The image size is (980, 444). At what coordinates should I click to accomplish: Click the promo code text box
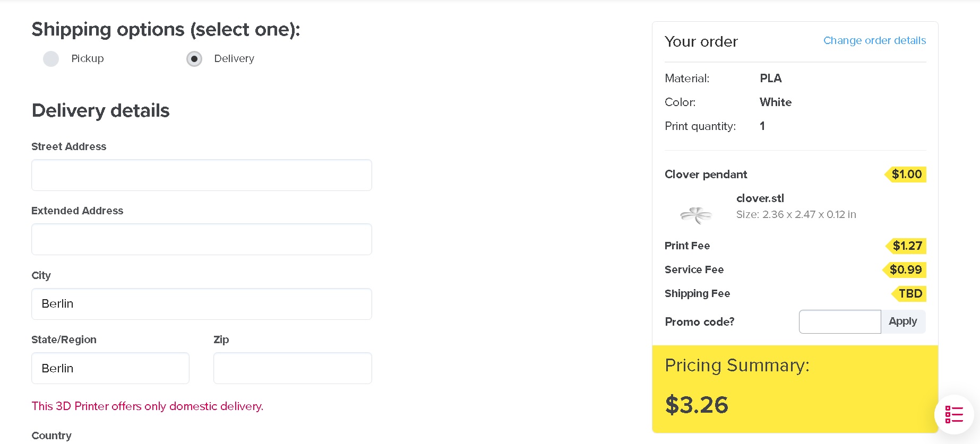[x=839, y=321]
